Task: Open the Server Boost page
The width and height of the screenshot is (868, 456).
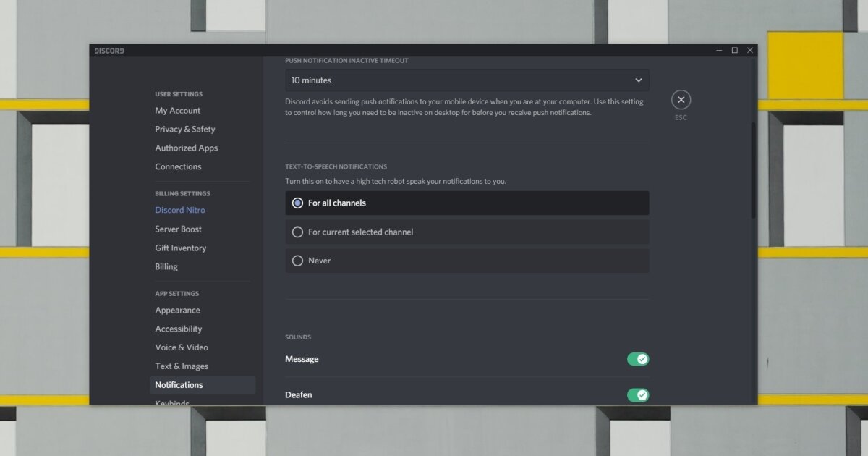Action: pyautogui.click(x=178, y=229)
